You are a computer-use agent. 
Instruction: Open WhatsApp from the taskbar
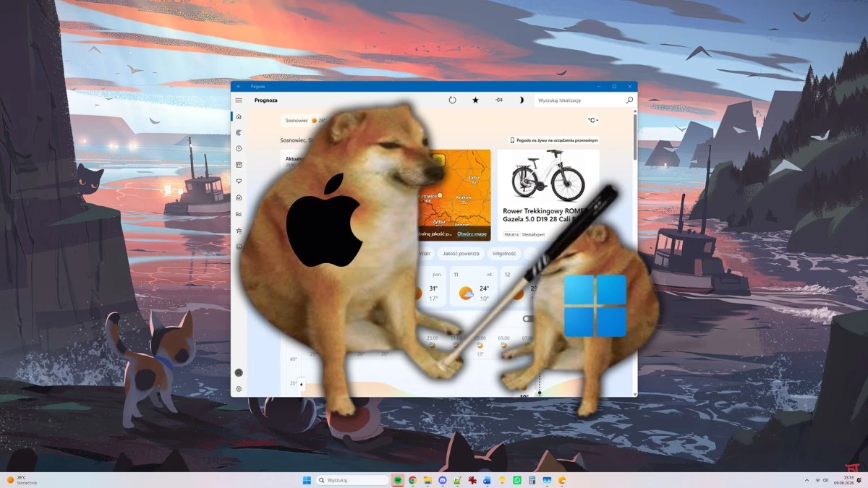(x=517, y=480)
